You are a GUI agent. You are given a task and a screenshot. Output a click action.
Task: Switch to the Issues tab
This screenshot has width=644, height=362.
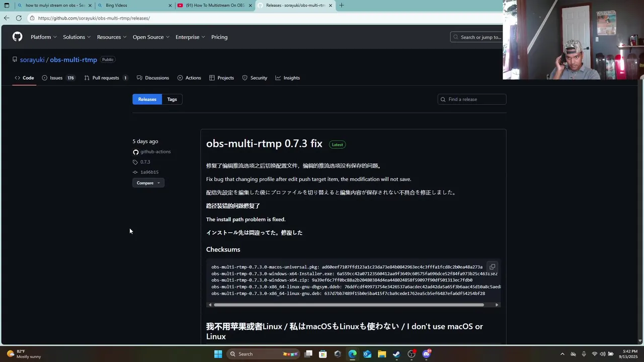(58, 78)
